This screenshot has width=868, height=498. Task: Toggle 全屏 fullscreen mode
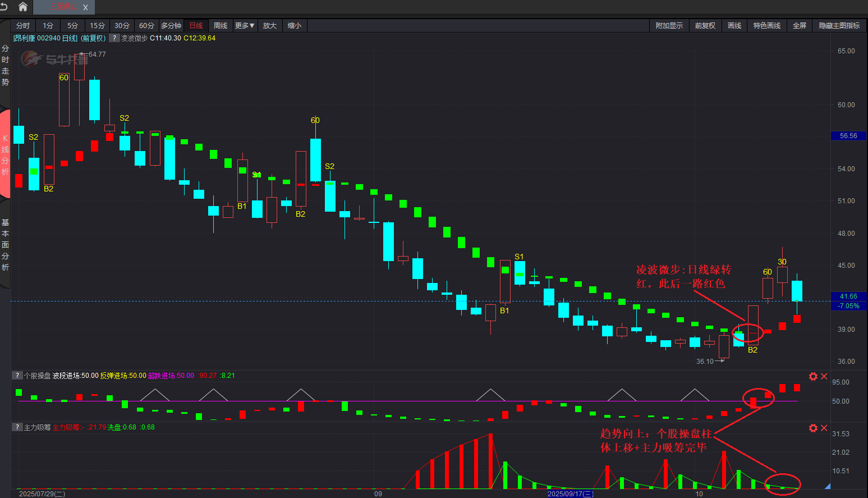(x=799, y=26)
